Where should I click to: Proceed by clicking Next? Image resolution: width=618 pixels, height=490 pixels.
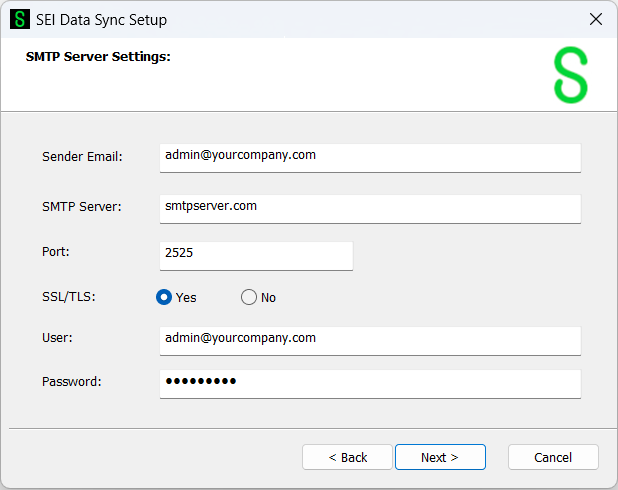[x=440, y=457]
